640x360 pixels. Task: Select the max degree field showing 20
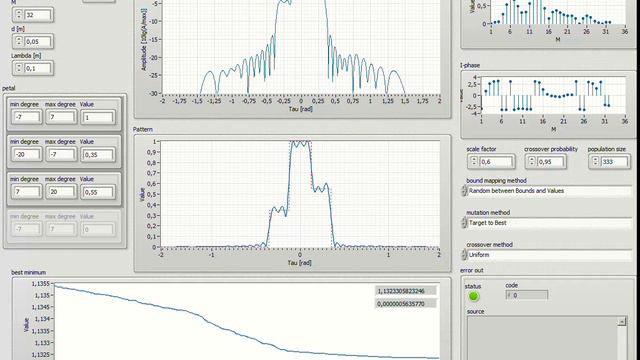pos(61,192)
